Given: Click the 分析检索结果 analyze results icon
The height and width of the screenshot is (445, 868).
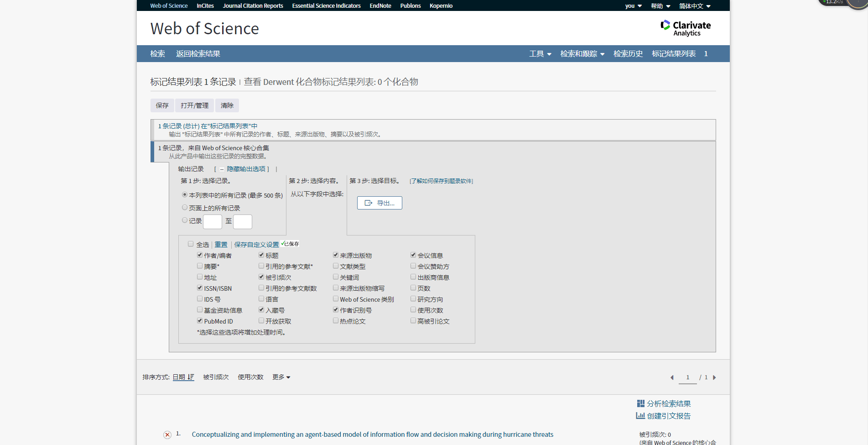Looking at the screenshot, I should 640,403.
